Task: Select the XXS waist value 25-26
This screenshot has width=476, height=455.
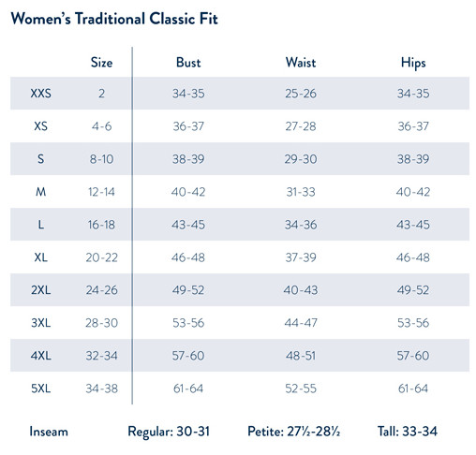Action: 301,94
